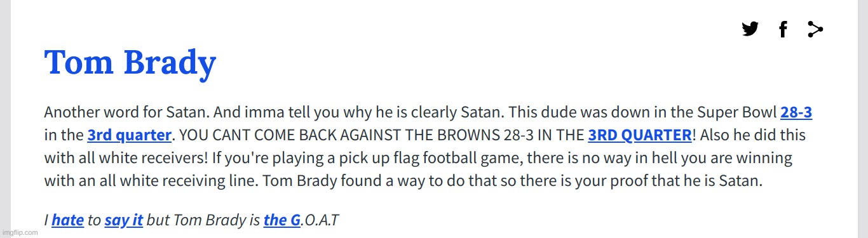
Task: Open the generic share icon
Action: (815, 29)
